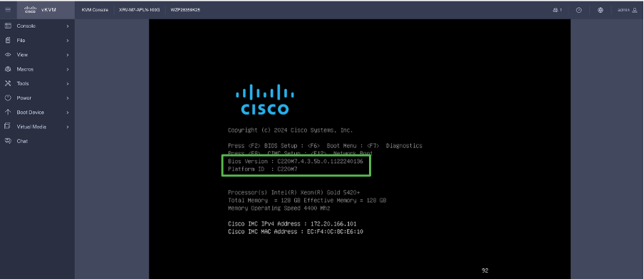Click the Tools wrench icon

[7, 83]
